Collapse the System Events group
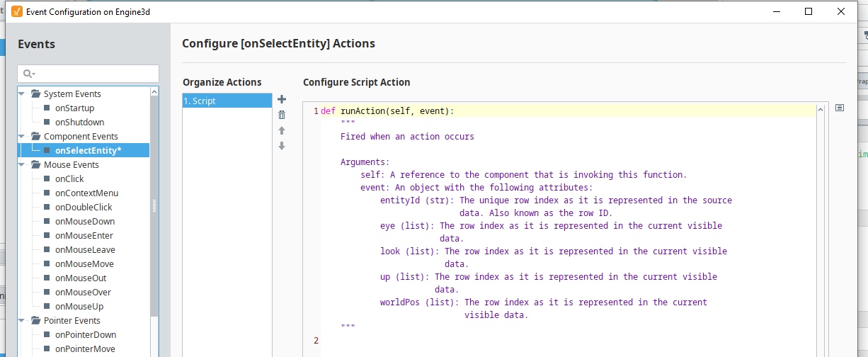Screen dimensions: 868x357 point(22,93)
